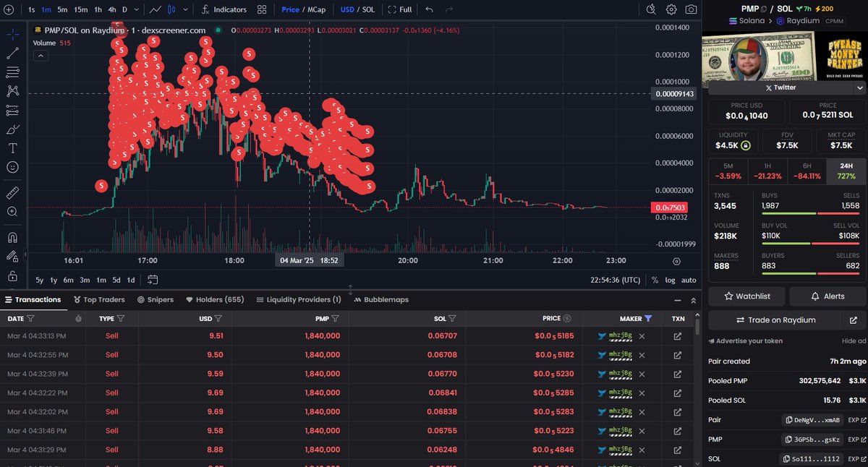Open transaction link for 04:33:13 PM row
The height and width of the screenshot is (467, 868).
coord(678,336)
